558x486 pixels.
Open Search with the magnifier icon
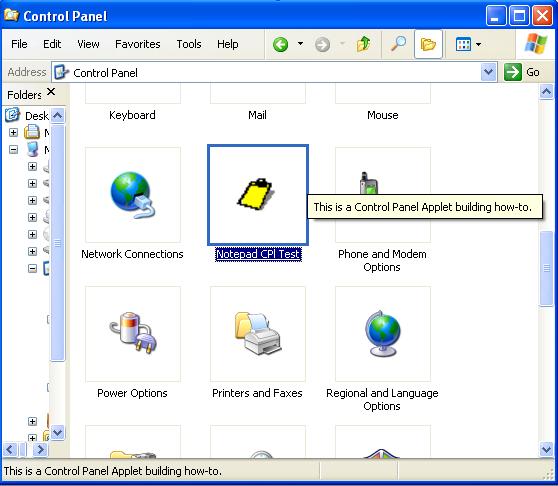coord(398,44)
